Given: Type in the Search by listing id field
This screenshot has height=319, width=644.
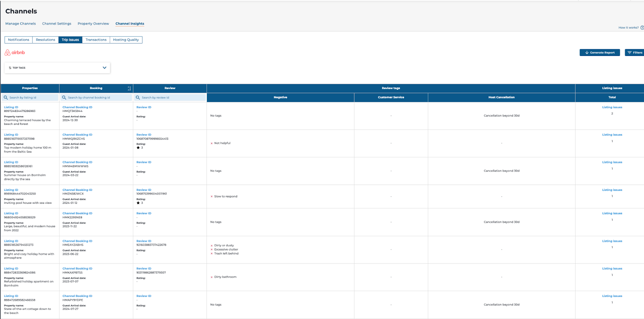Looking at the screenshot, I should point(33,97).
